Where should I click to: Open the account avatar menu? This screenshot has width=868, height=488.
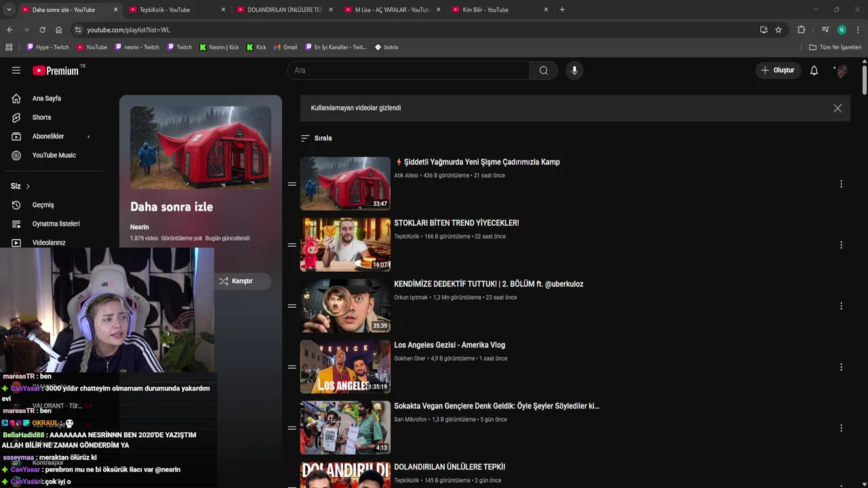841,70
